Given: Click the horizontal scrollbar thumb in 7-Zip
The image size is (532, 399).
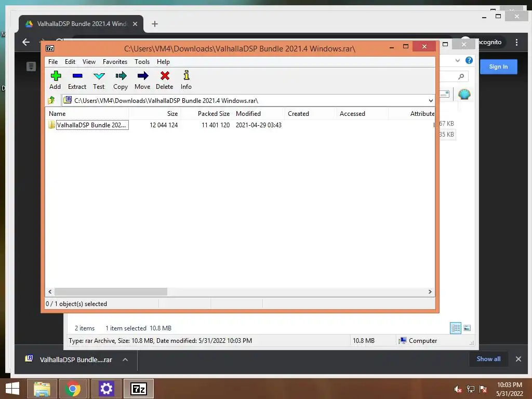Looking at the screenshot, I should [x=111, y=291].
